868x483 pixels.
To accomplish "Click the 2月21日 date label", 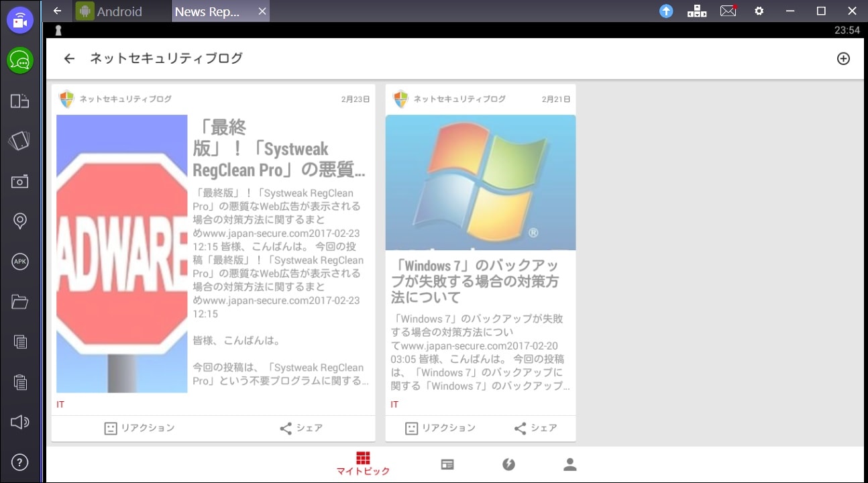I will coord(556,99).
